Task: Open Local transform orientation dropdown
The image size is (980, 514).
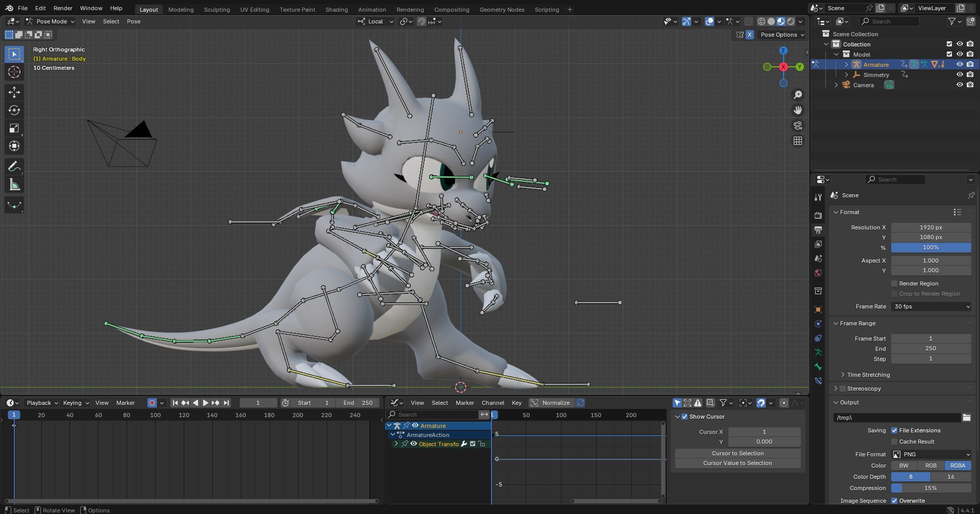Action: tap(376, 21)
